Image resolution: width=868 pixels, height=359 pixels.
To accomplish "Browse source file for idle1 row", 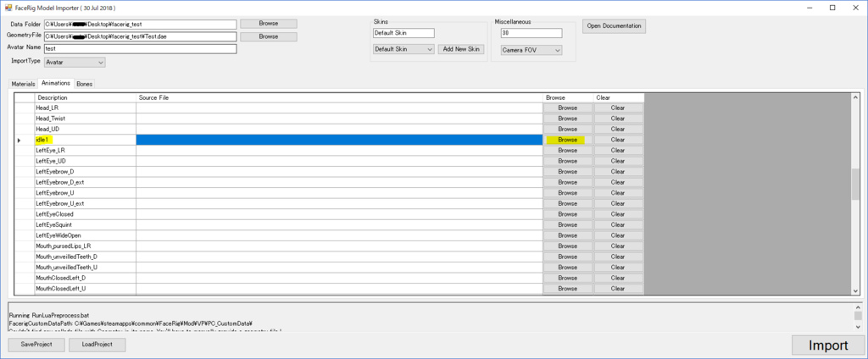I will coord(567,140).
